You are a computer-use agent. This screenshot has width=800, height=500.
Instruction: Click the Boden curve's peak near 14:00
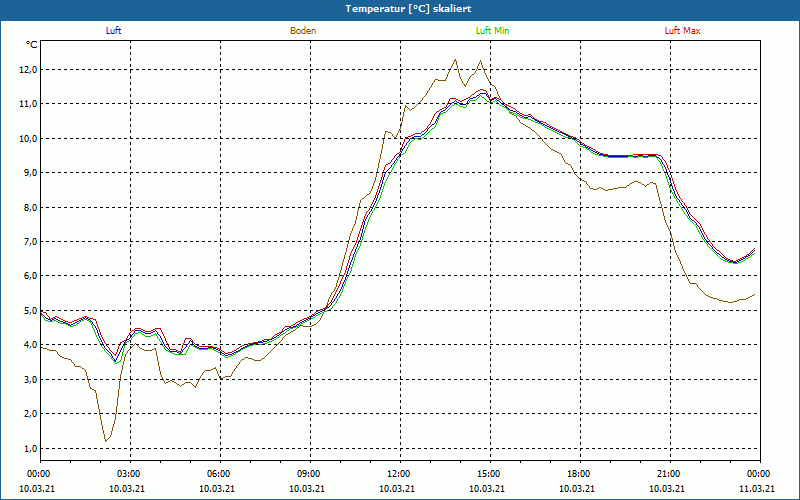455,60
